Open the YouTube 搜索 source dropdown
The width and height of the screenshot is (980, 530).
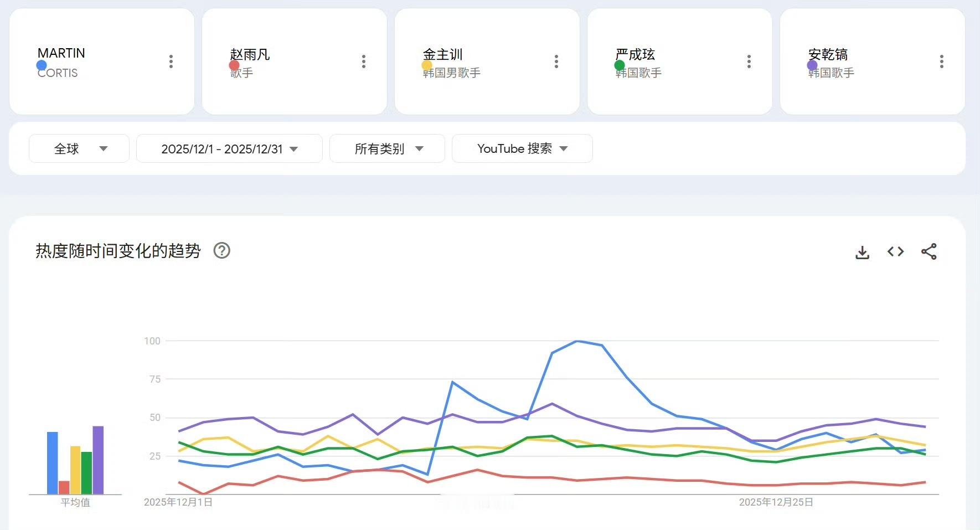pos(522,148)
